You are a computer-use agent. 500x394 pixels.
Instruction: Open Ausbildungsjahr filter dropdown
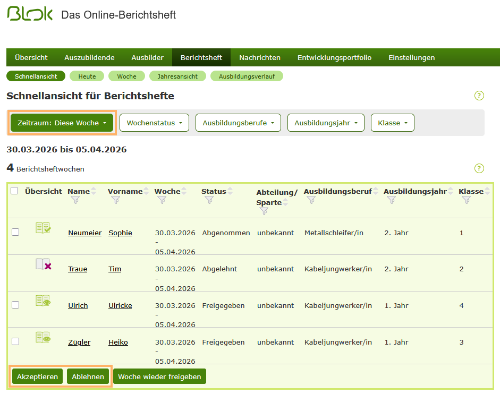coord(326,123)
